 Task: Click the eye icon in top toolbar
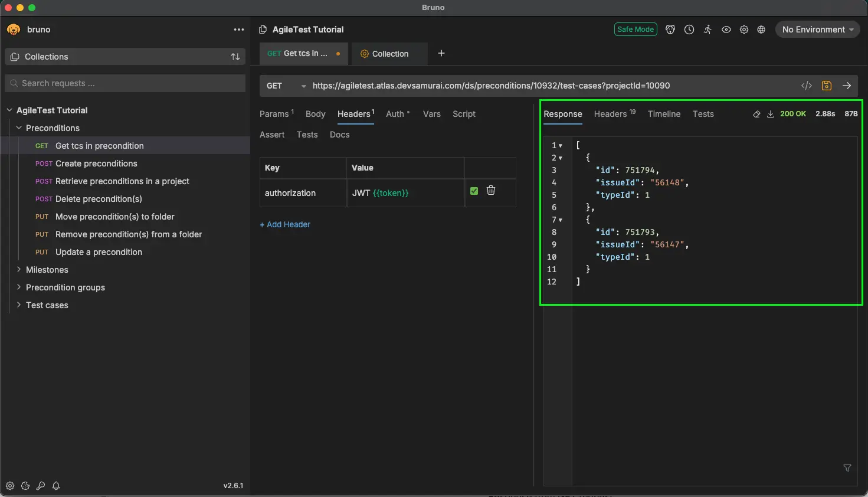[726, 30]
